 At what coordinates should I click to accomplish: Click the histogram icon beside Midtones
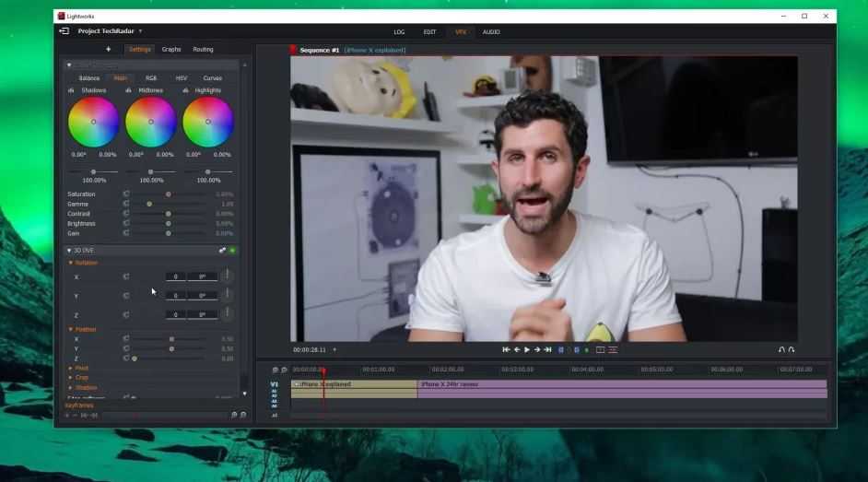(x=128, y=90)
